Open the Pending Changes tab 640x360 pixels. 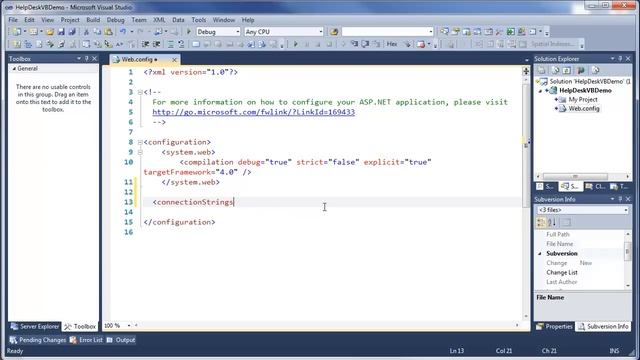(38, 340)
